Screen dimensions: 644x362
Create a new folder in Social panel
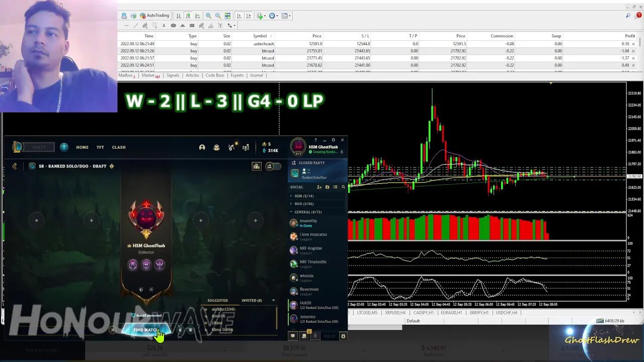point(327,187)
